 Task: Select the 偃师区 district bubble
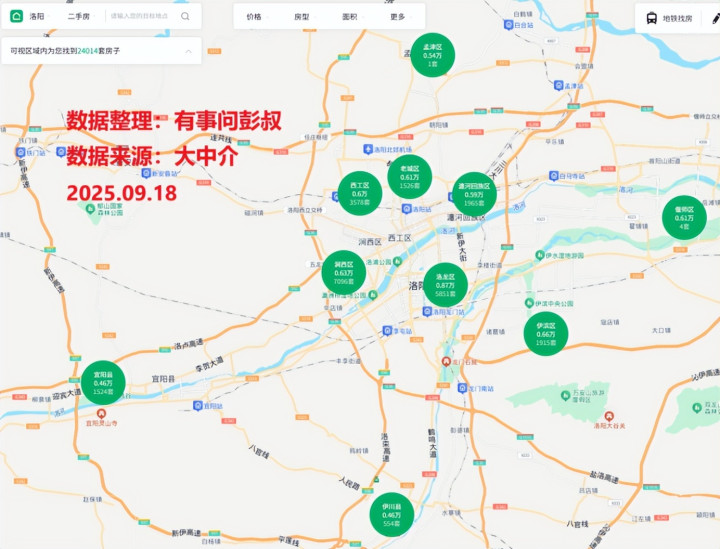pos(684,218)
